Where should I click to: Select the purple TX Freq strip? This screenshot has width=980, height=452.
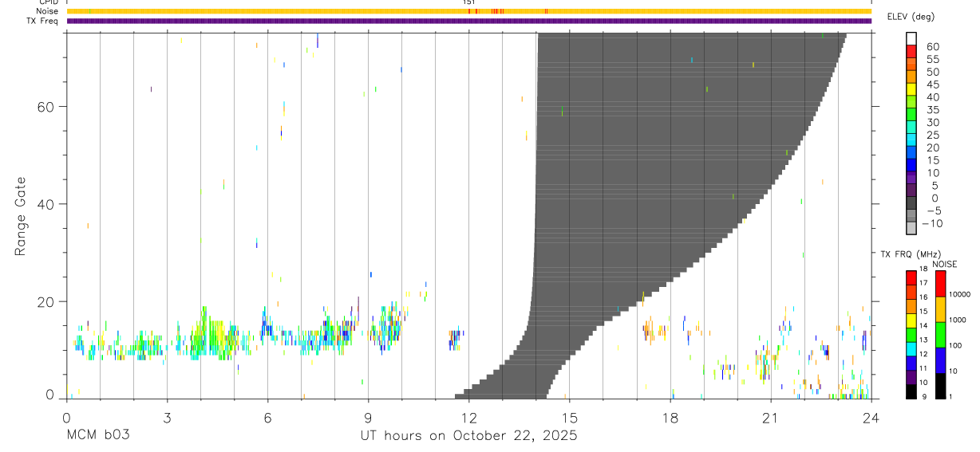pyautogui.click(x=468, y=21)
